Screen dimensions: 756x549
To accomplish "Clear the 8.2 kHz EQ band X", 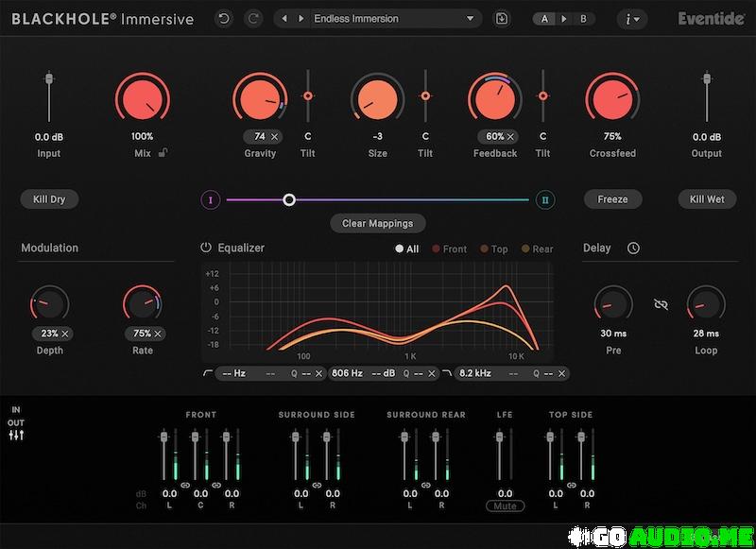I will coord(561,373).
